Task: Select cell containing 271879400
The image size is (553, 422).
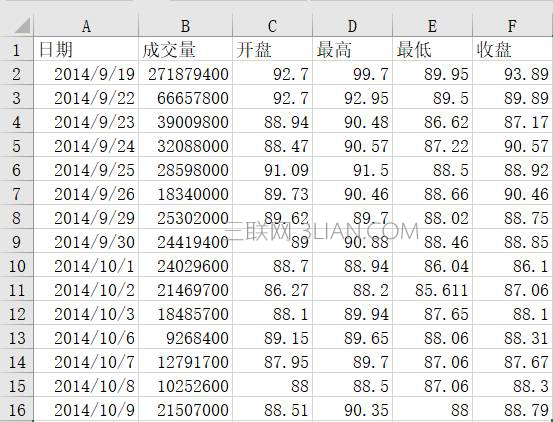Action: pos(186,73)
